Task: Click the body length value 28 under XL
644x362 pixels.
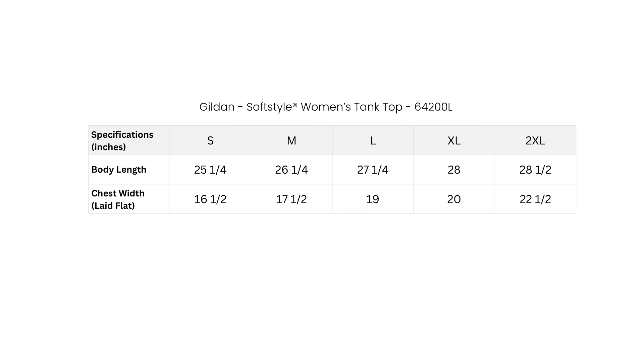Action: pyautogui.click(x=454, y=170)
